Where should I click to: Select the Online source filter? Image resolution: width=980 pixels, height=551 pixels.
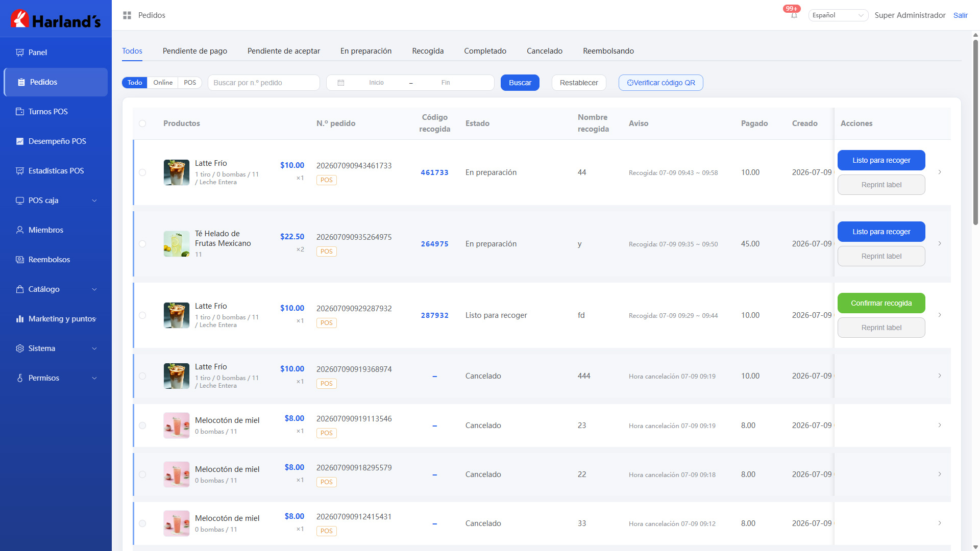163,83
